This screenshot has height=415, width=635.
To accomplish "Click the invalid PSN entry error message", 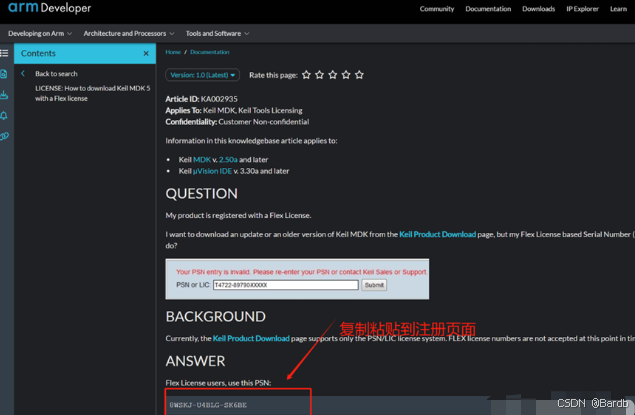I will click(301, 272).
